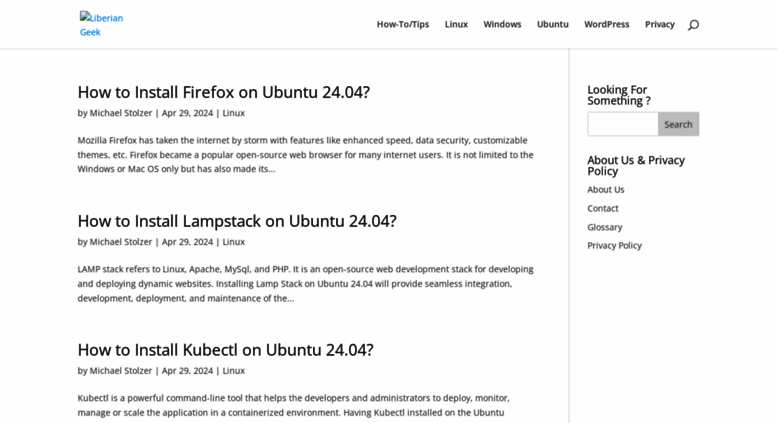View author Michael Stolzer on Firefox post
This screenshot has height=423, width=777.
pyautogui.click(x=121, y=113)
